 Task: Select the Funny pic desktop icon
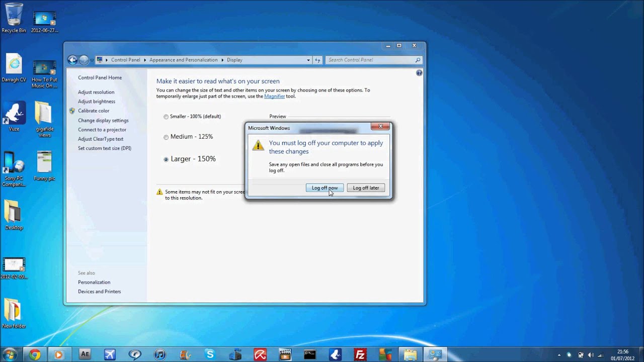tap(44, 165)
